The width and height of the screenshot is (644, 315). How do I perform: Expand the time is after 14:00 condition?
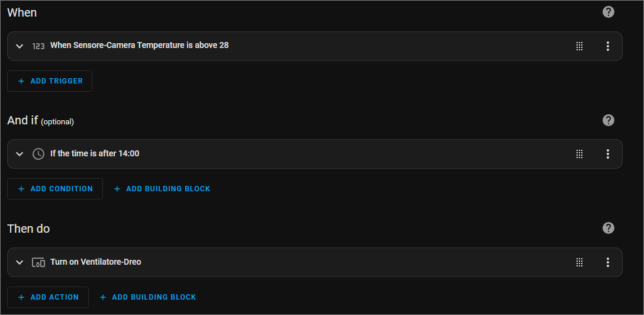pyautogui.click(x=20, y=154)
